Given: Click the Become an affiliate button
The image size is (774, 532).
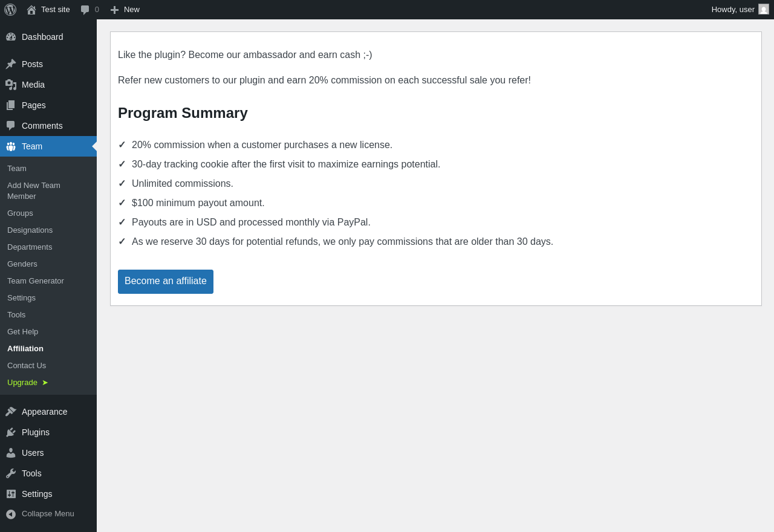Looking at the screenshot, I should pyautogui.click(x=166, y=282).
